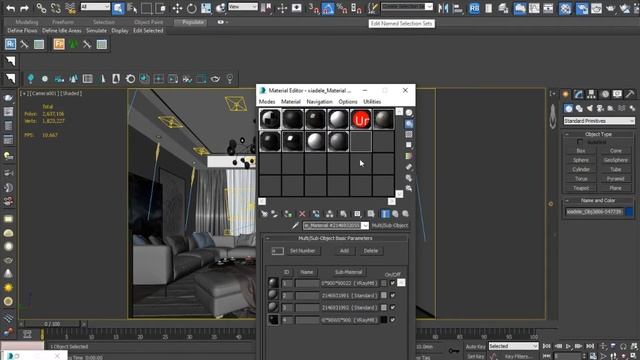The width and height of the screenshot is (640, 360).
Task: Click the Delete sub-material button
Action: click(371, 251)
